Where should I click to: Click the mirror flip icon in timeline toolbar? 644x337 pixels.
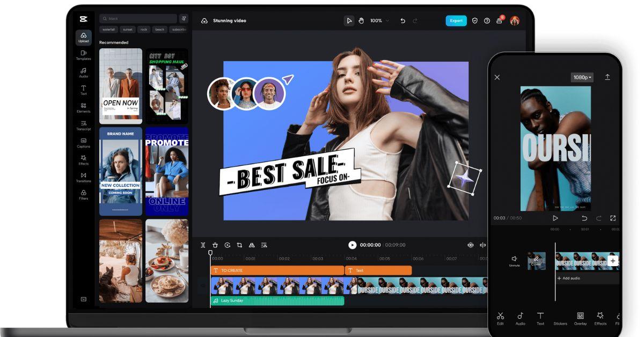tap(252, 245)
